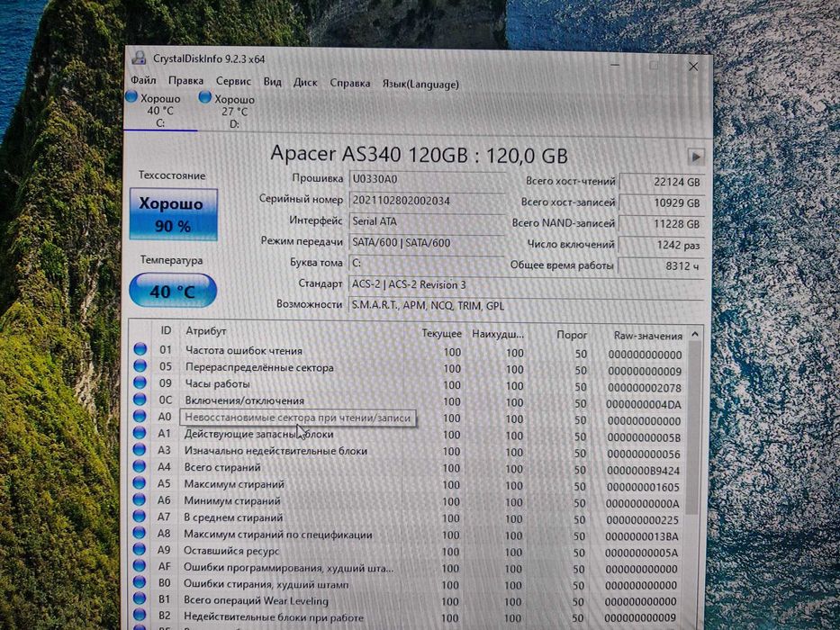Click the blue status circle for disk C:

pos(131,97)
